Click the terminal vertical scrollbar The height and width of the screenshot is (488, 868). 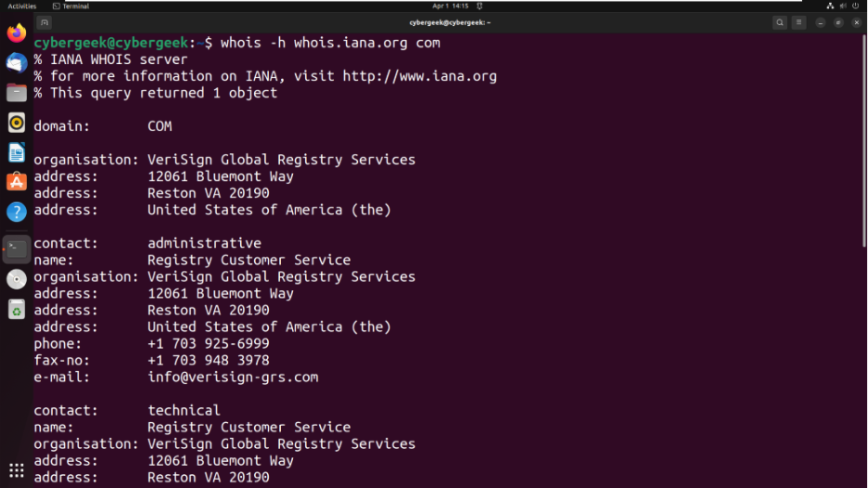[864, 139]
